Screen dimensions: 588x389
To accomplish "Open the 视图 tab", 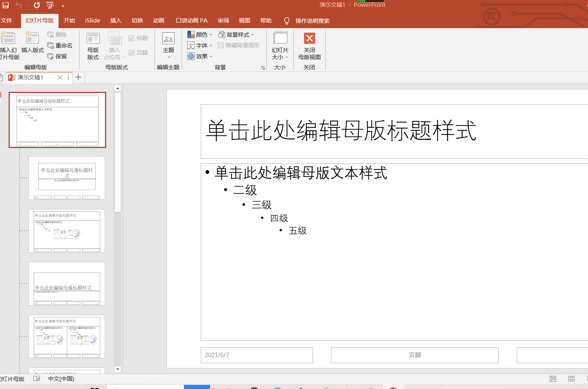I will (245, 21).
